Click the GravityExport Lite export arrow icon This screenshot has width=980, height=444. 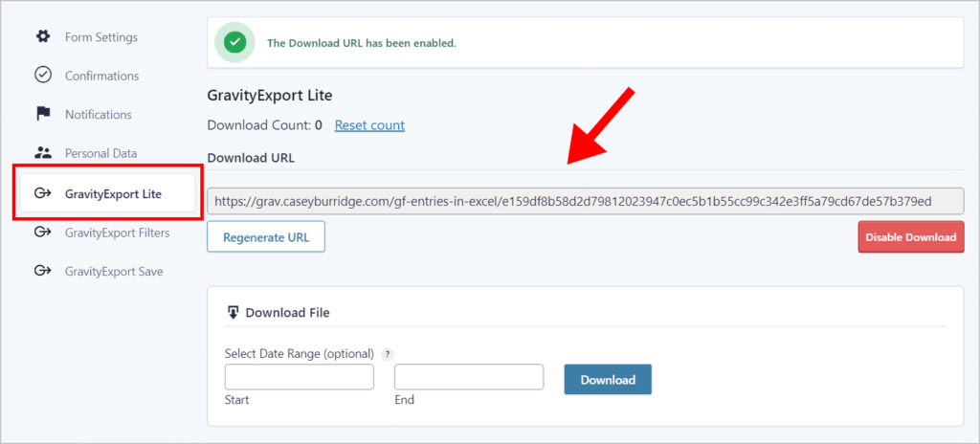[x=42, y=194]
